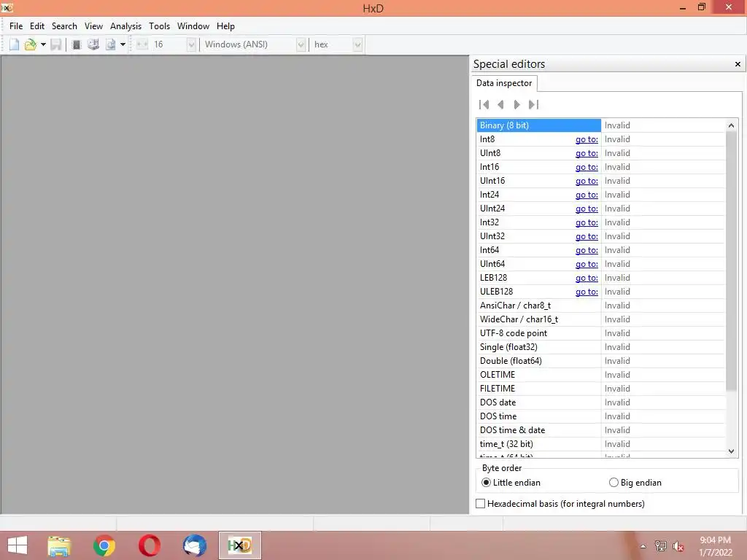Select the WideChar / char16_t row
Screen dimensions: 747x560
pos(601,319)
